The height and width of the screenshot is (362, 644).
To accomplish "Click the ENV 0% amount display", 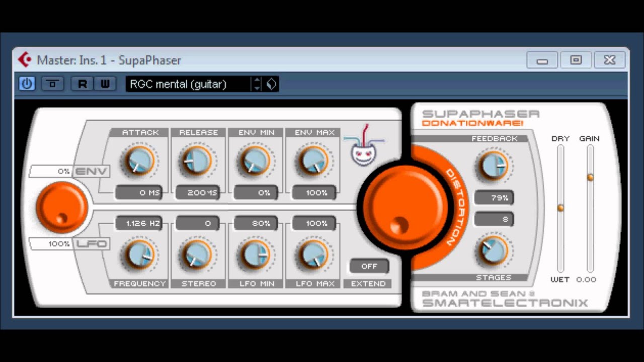I will 51,171.
